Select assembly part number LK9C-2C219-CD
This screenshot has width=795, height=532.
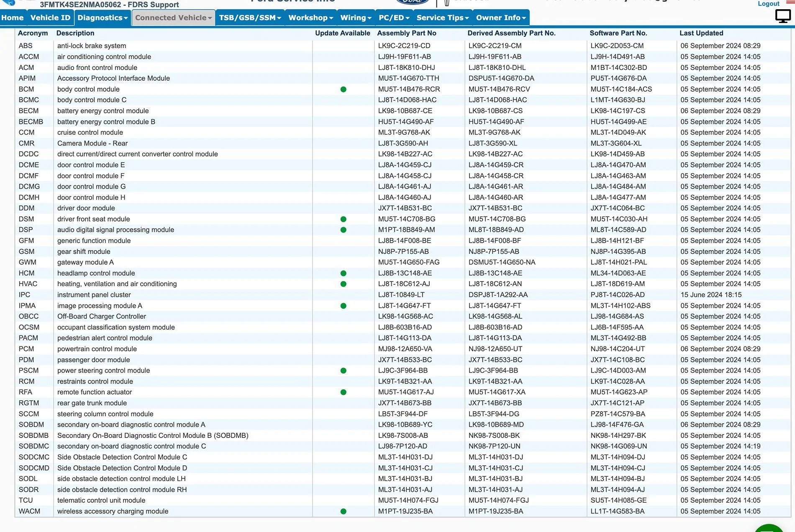pos(404,46)
